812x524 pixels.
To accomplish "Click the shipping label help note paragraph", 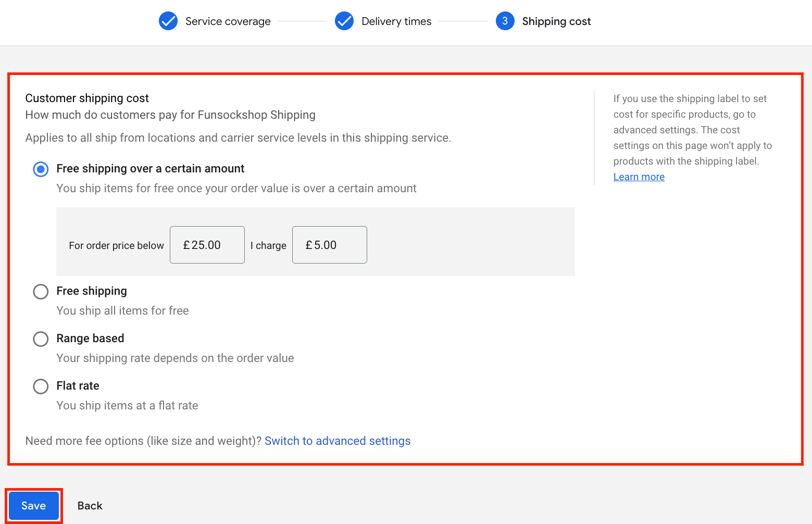I will tap(692, 130).
